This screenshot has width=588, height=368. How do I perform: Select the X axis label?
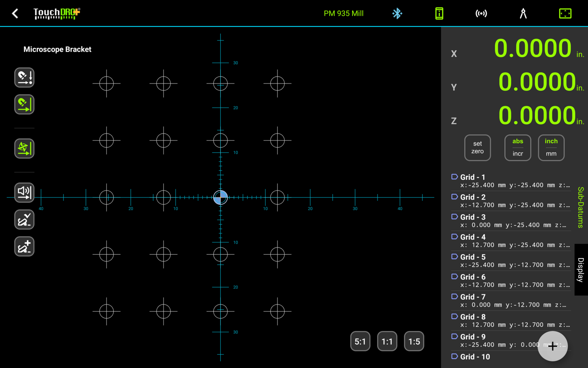pos(454,54)
